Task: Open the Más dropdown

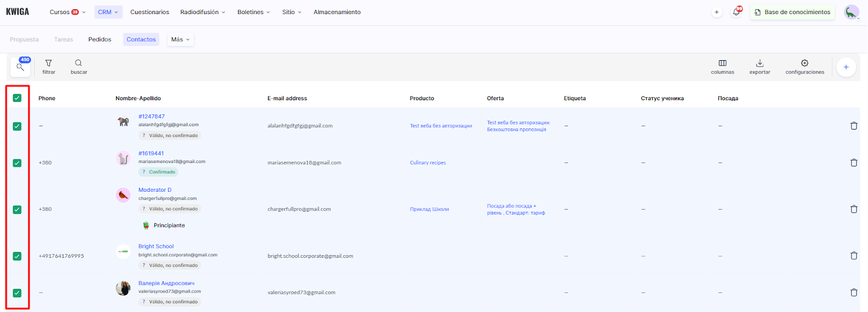Action: (x=180, y=40)
